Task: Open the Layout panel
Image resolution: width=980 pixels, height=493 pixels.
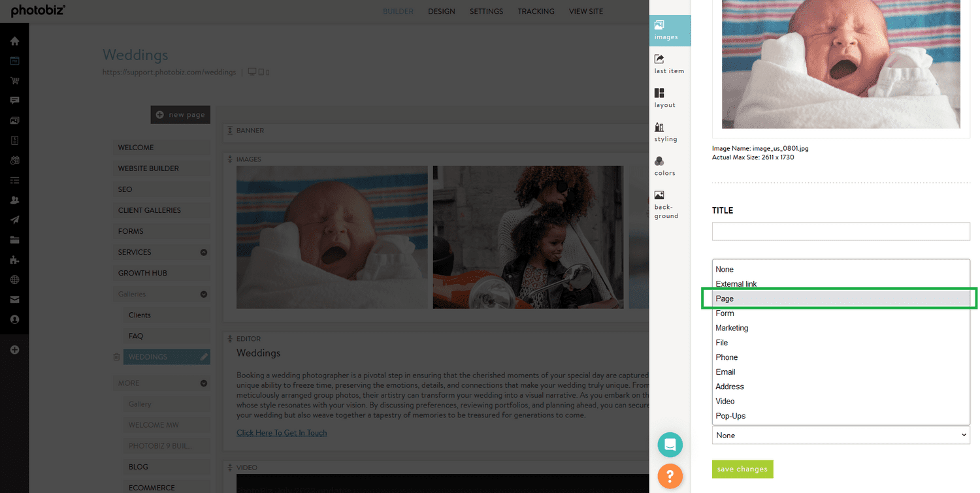Action: [664, 97]
